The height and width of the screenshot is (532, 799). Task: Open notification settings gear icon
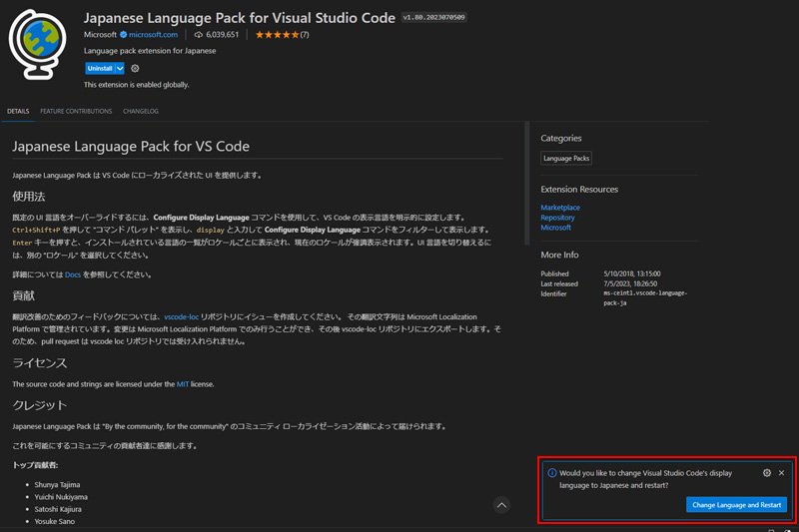(x=766, y=473)
